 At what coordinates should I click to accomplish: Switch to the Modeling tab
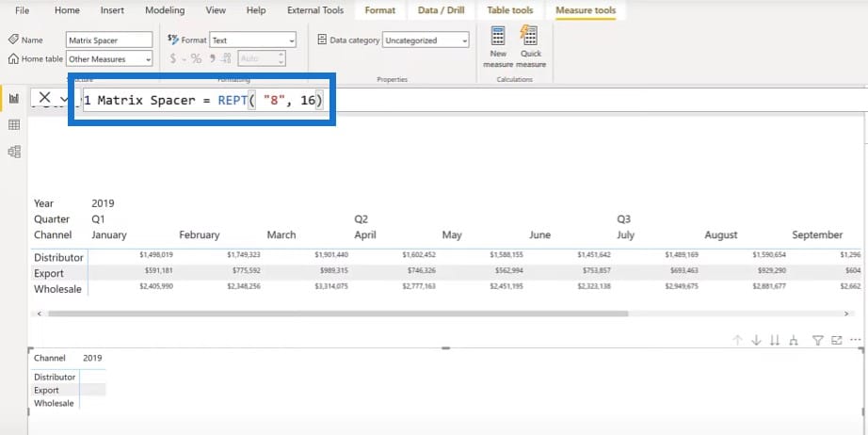coord(165,10)
